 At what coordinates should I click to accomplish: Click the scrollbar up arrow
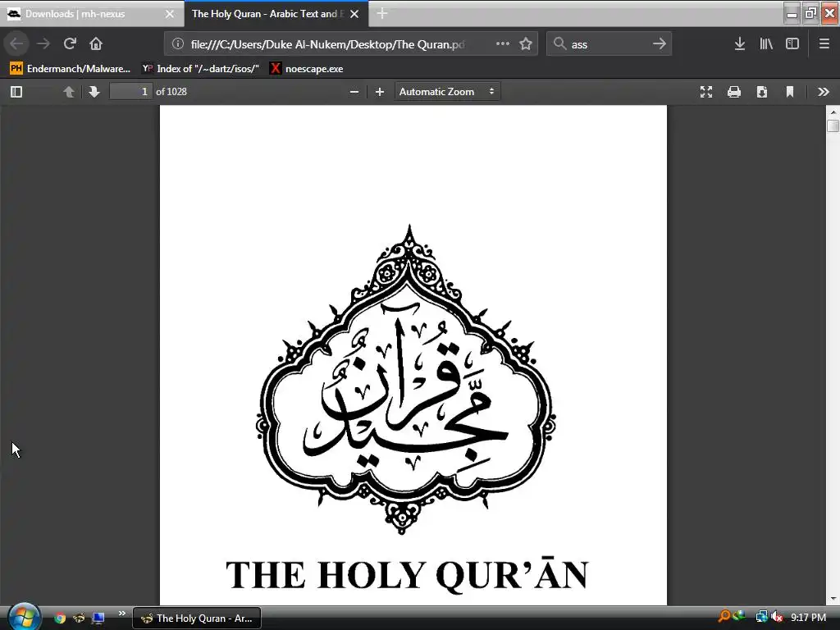833,112
